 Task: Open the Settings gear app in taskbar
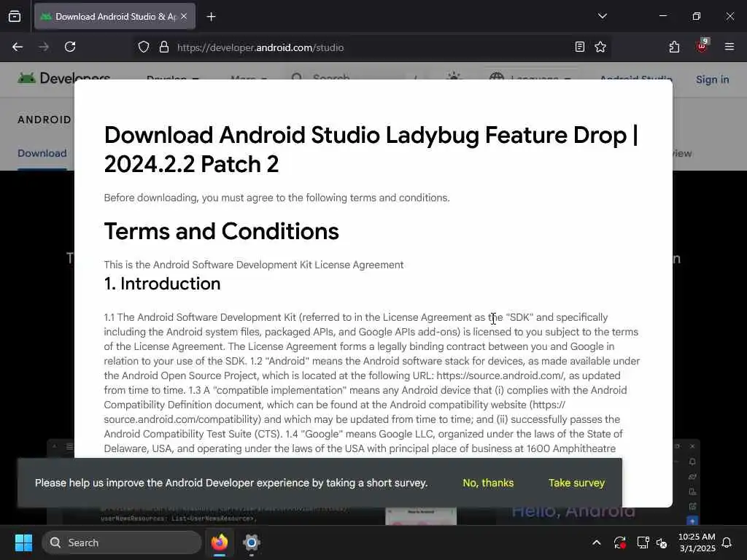[251, 542]
